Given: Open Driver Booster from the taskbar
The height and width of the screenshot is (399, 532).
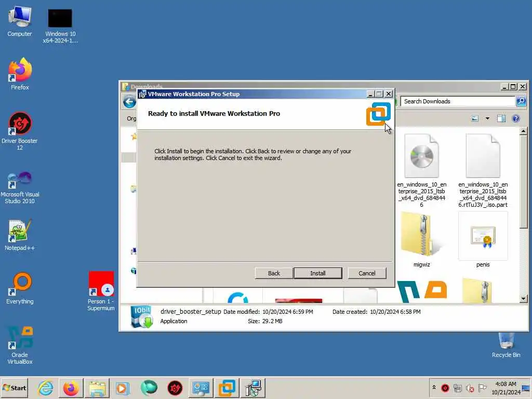Looking at the screenshot, I should [x=175, y=388].
